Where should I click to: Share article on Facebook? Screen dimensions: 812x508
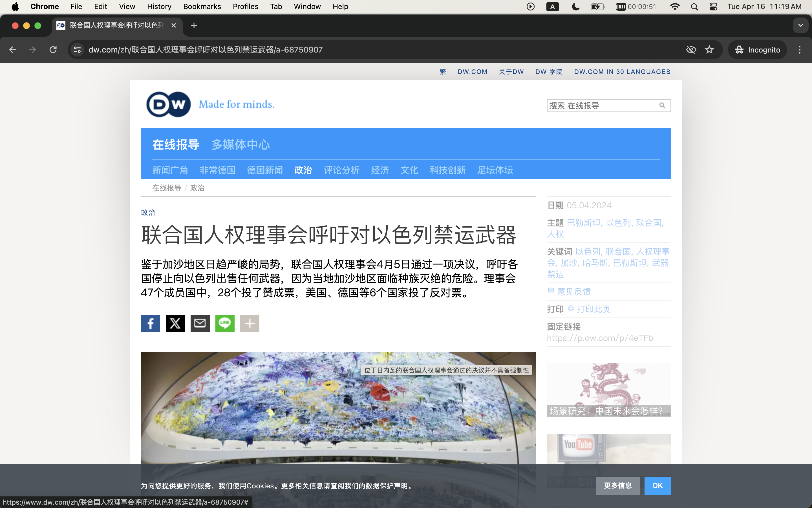click(x=150, y=323)
